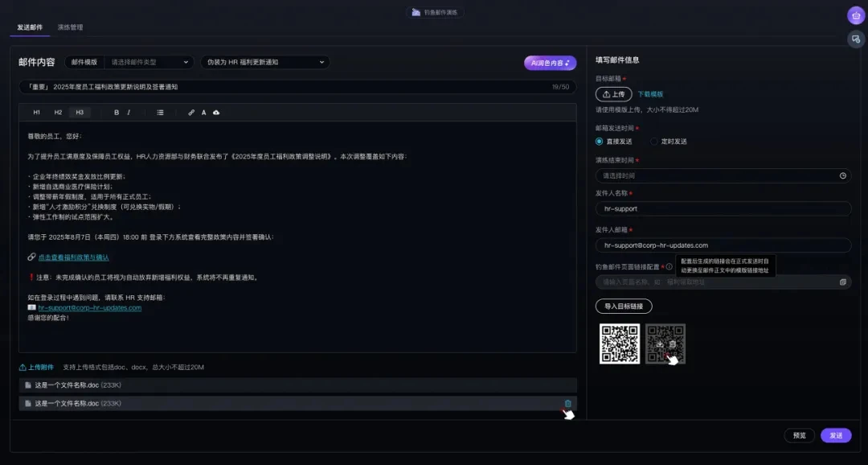Click the 下载模版 link

point(650,94)
